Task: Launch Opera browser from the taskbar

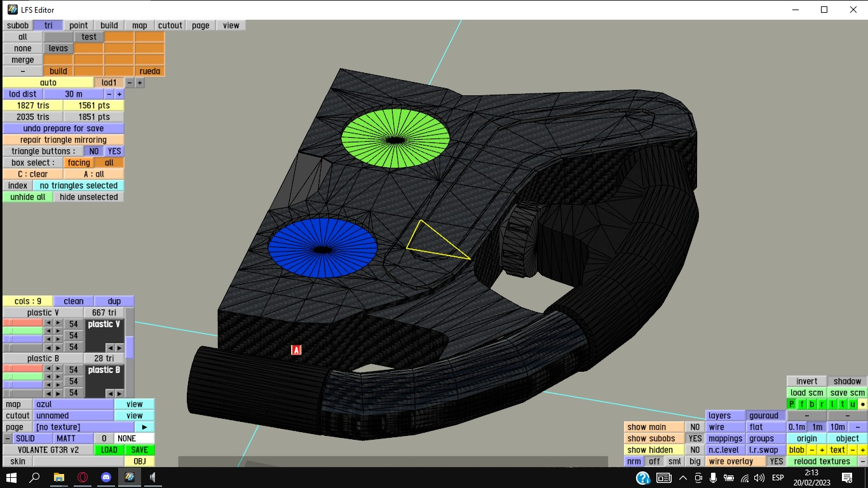Action: point(83,477)
